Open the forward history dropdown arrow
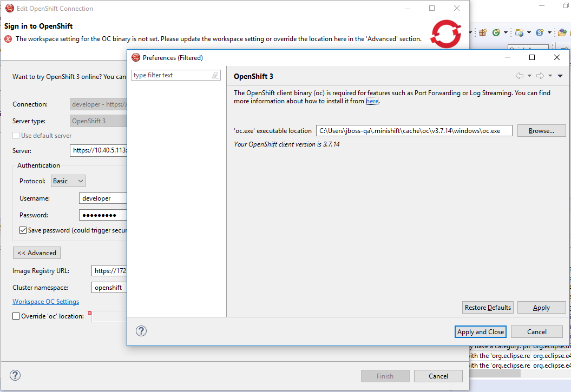 coord(550,76)
